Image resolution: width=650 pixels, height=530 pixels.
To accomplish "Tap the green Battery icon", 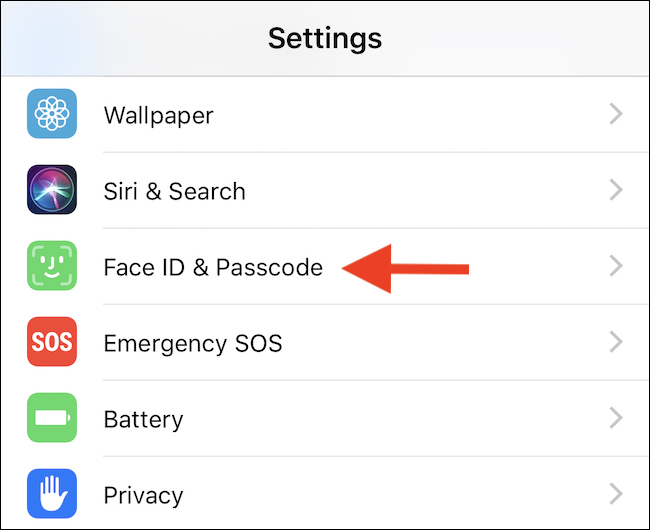I will (x=51, y=419).
